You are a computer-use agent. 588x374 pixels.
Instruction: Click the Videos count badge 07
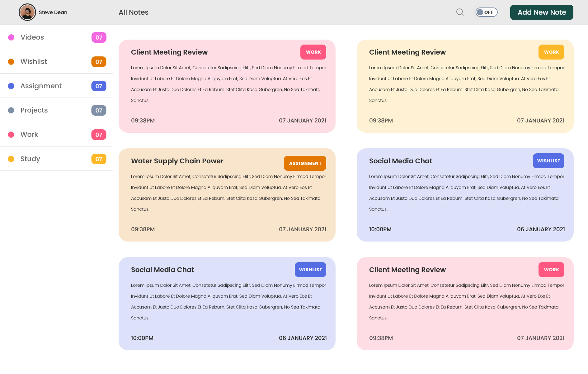coord(99,37)
